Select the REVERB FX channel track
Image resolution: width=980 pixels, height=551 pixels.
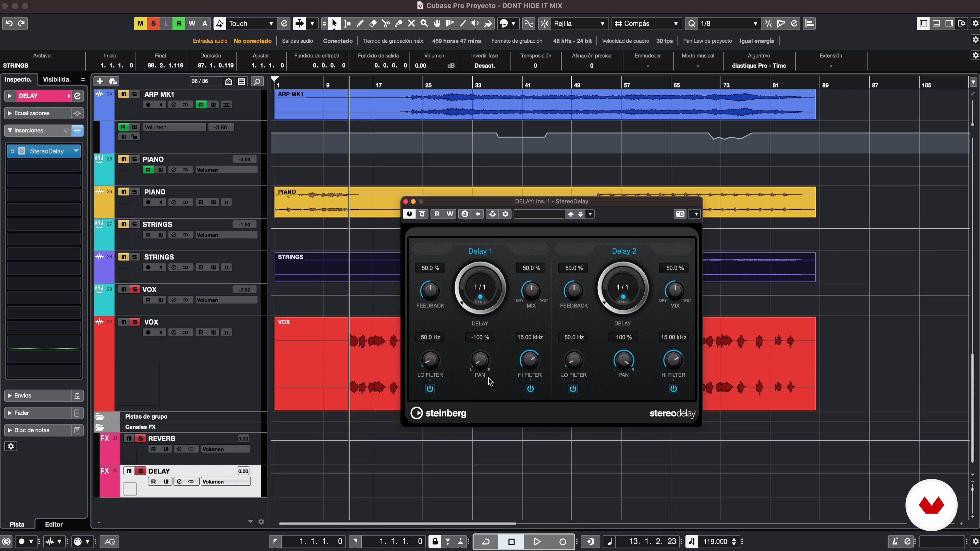pos(162,439)
